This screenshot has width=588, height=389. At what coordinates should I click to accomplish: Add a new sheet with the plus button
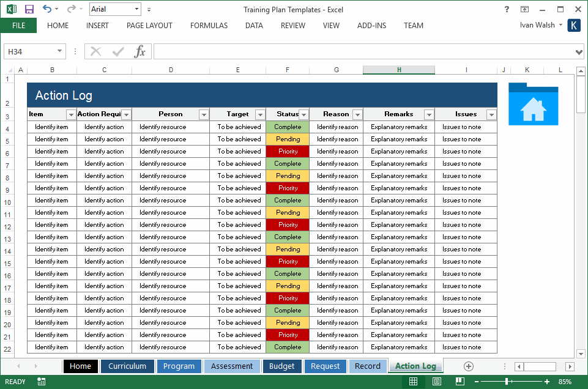coord(468,366)
